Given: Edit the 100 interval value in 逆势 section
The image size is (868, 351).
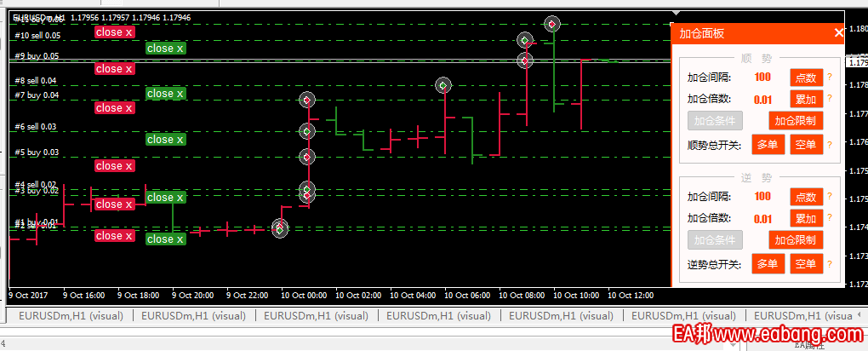Looking at the screenshot, I should [x=762, y=196].
